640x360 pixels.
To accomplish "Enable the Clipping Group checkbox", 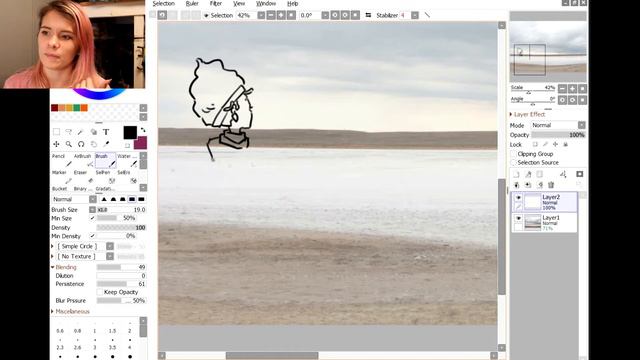I will (x=514, y=154).
